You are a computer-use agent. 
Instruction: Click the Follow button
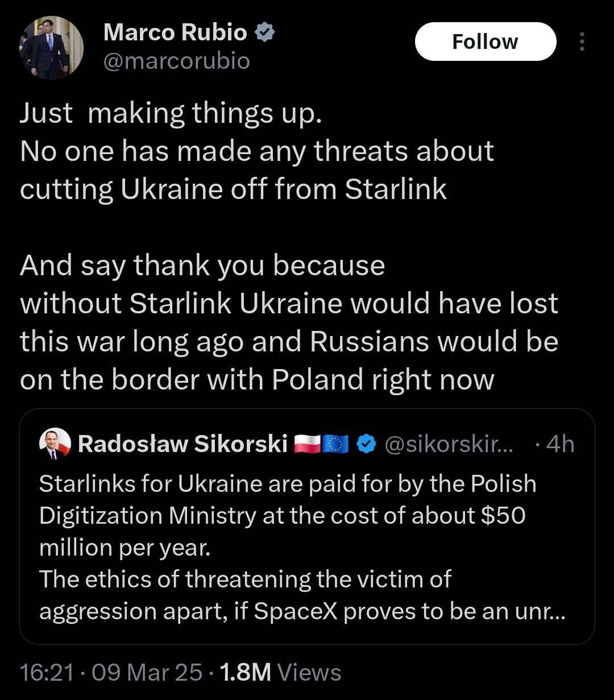(485, 42)
